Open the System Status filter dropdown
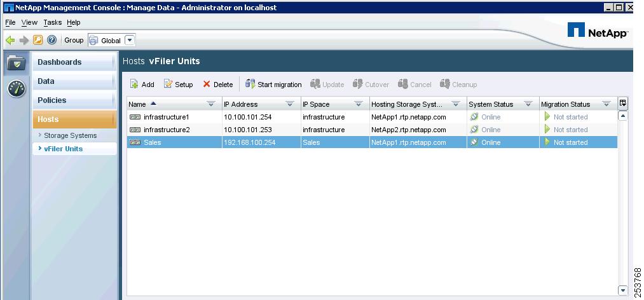This screenshot has width=644, height=300. tap(528, 104)
